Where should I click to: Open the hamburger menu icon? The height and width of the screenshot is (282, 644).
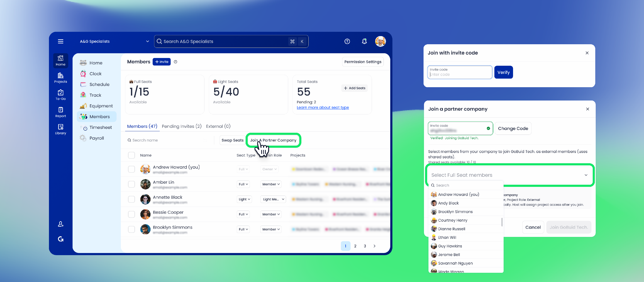pyautogui.click(x=61, y=41)
